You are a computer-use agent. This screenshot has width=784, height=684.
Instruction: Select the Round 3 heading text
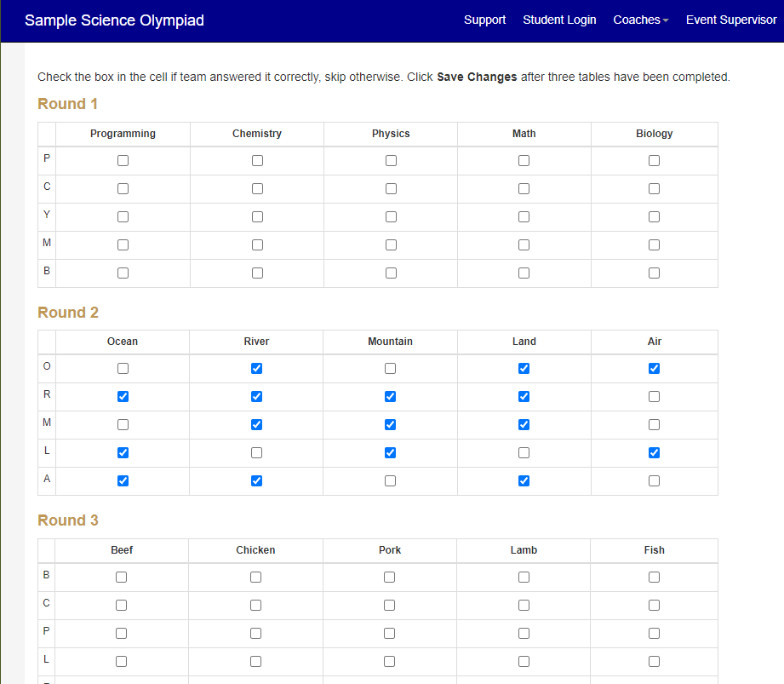[x=68, y=520]
